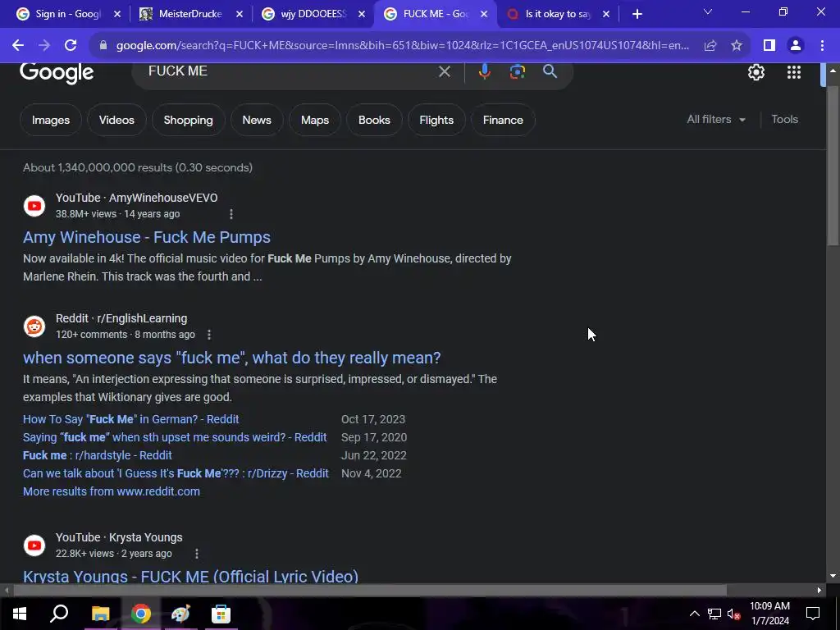
Task: Click the address bar URL
Action: tap(403, 46)
